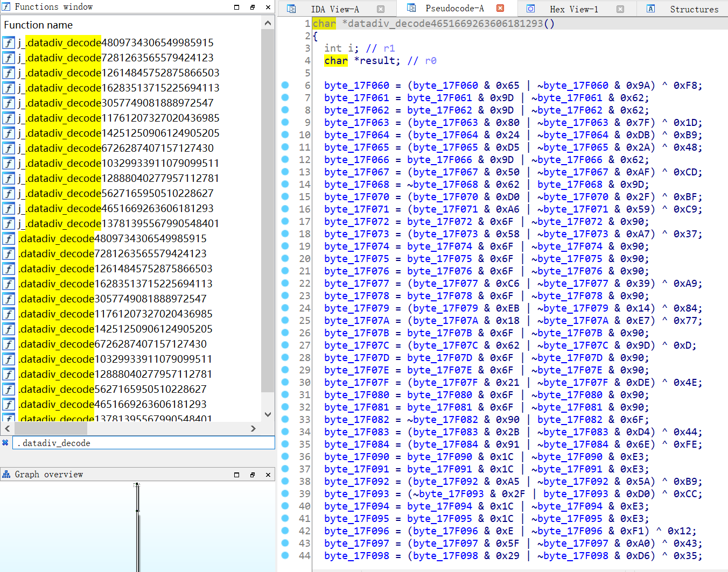Click the functions list left scroll arrow
This screenshot has height=572, width=728.
pyautogui.click(x=7, y=428)
